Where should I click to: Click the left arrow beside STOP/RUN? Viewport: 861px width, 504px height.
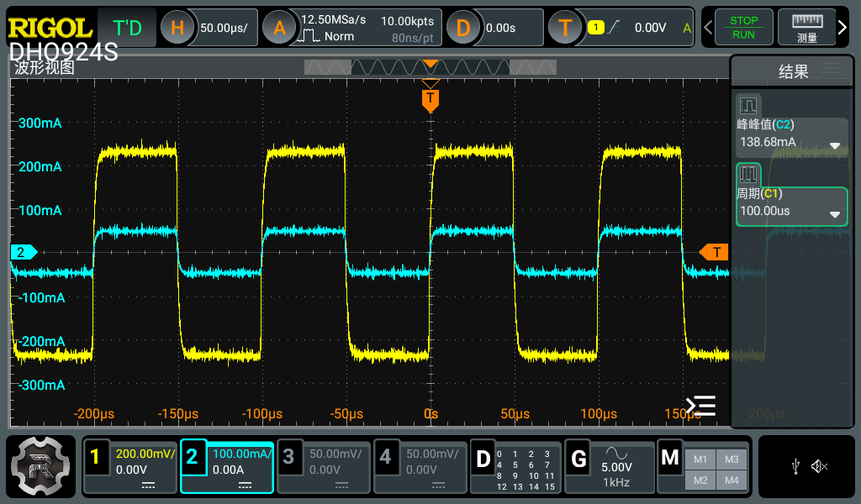[708, 27]
